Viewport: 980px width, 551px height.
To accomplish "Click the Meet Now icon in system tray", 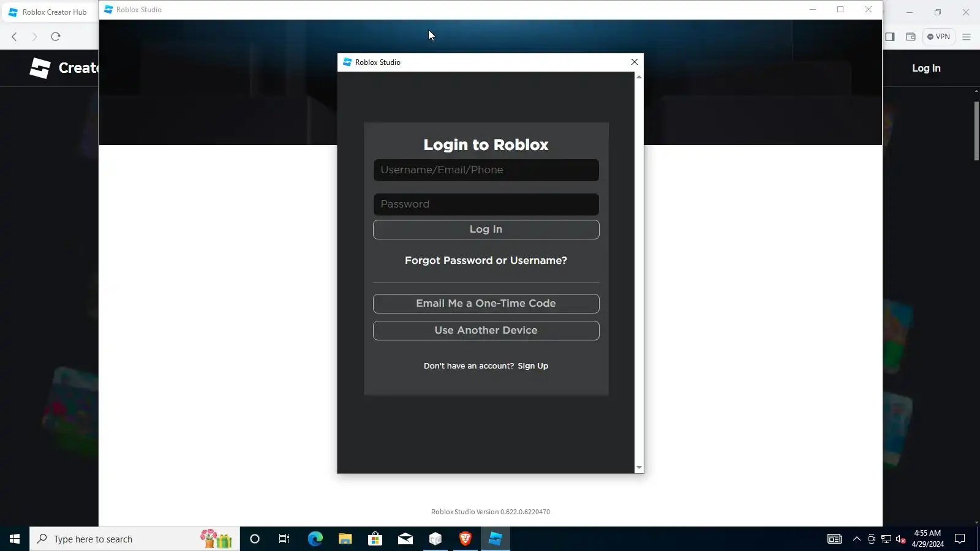I will click(872, 539).
